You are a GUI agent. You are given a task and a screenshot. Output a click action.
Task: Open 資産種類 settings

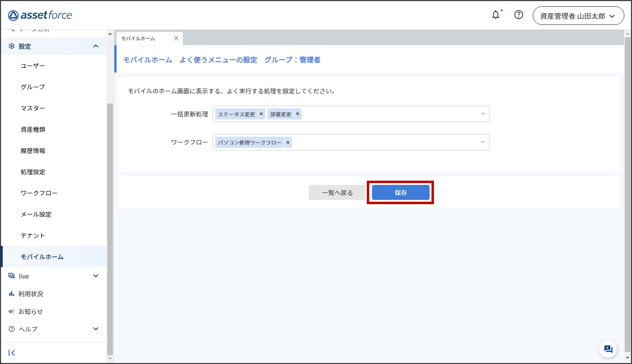tap(33, 130)
